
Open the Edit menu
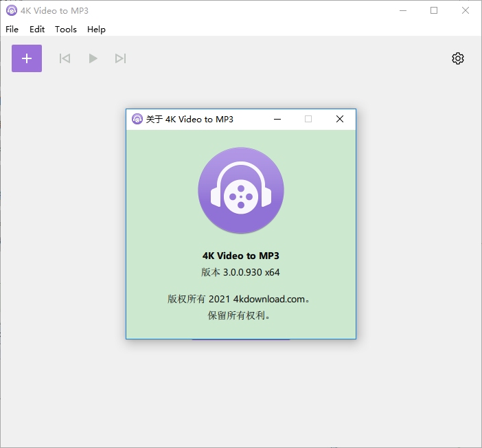37,30
